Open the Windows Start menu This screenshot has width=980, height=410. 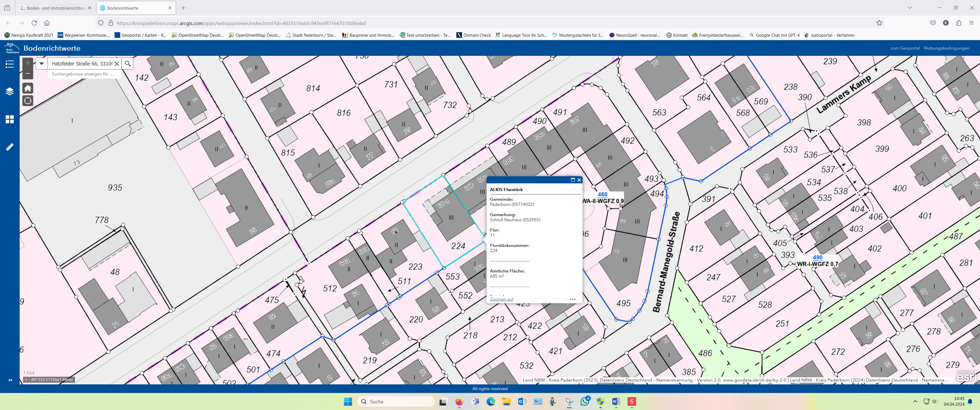[x=348, y=401]
